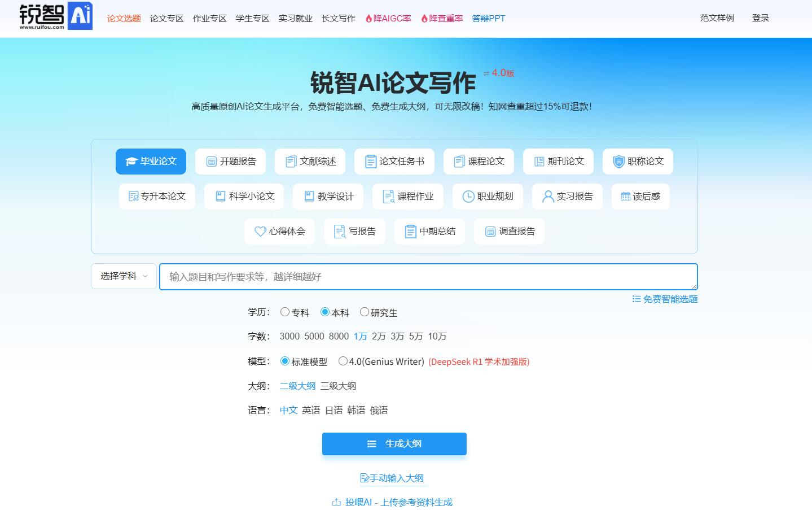Click the 4.0版 version badge

click(x=499, y=73)
